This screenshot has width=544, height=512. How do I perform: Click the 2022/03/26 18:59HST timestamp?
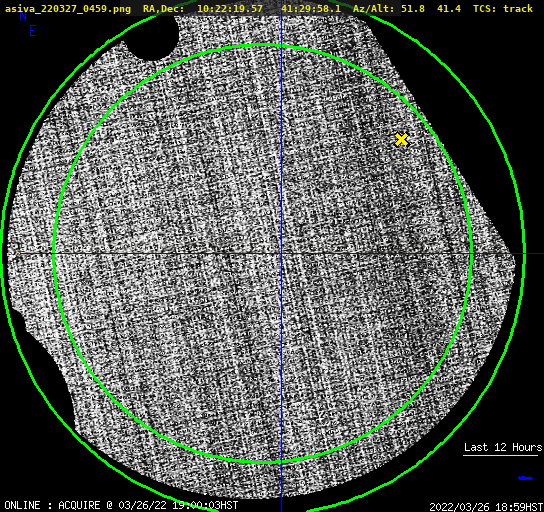486,507
